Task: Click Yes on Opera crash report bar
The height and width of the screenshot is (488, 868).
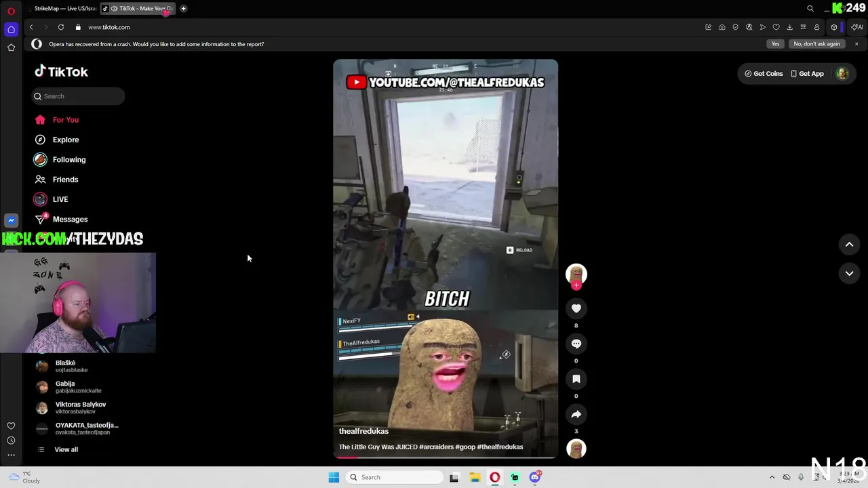Action: (x=775, y=44)
